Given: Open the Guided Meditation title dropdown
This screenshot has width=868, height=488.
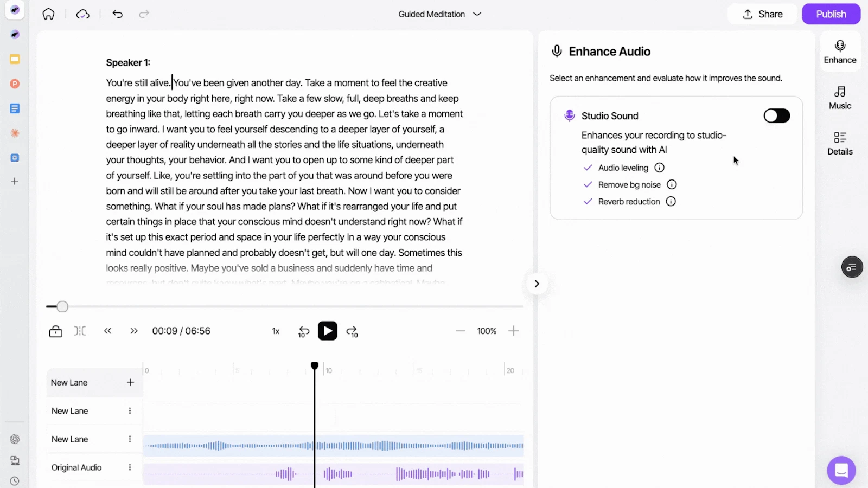Looking at the screenshot, I should pos(477,14).
